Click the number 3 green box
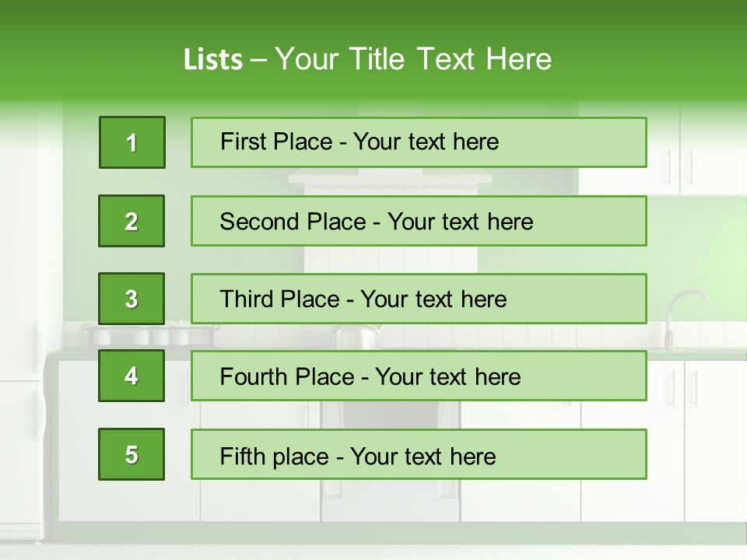Image resolution: width=747 pixels, height=560 pixels. point(132,299)
